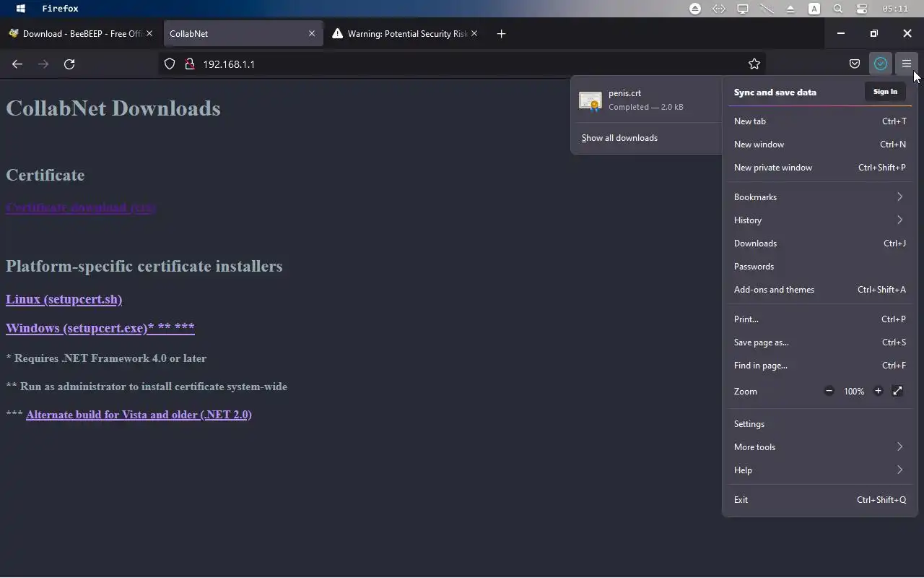The width and height of the screenshot is (924, 578).
Task: Click Show all downloads
Action: pos(619,138)
